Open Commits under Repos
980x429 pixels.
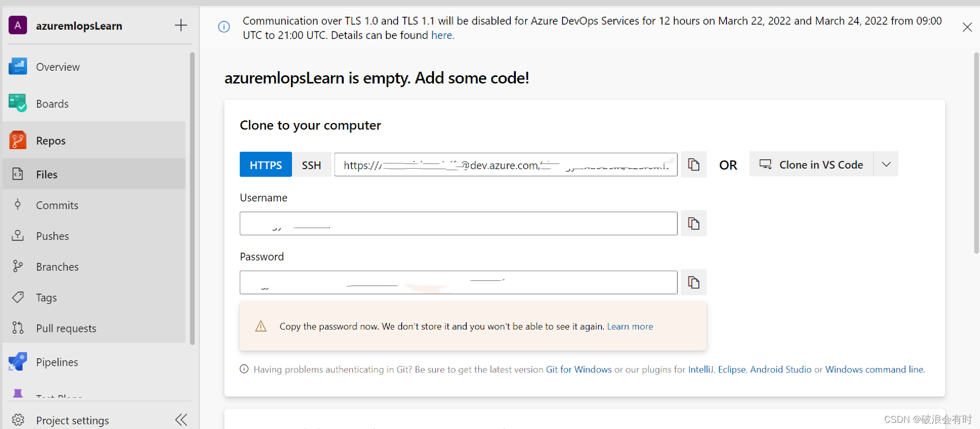click(x=57, y=206)
